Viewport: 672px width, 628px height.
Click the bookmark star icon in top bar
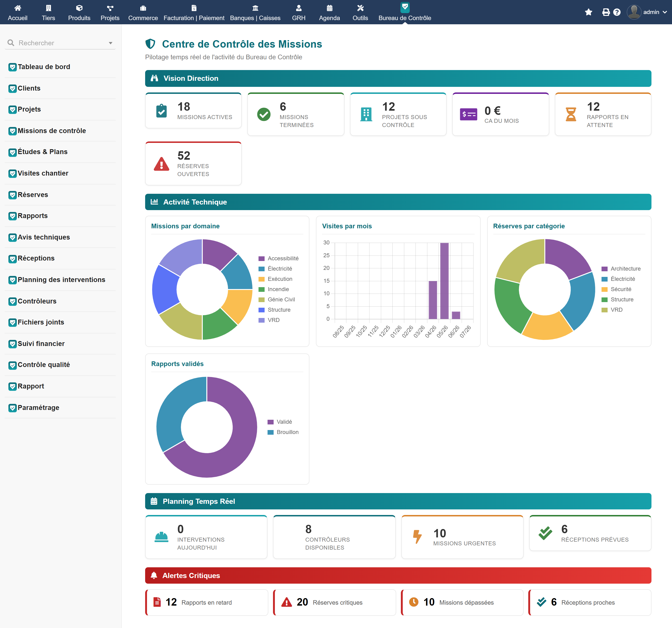coord(588,12)
